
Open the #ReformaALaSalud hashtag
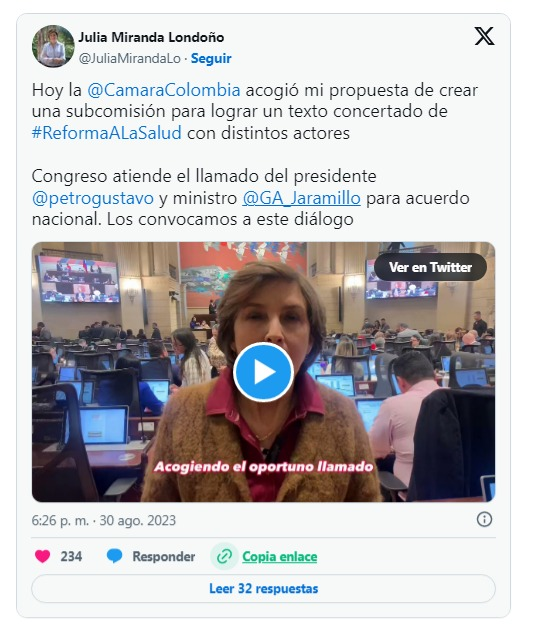pyautogui.click(x=107, y=133)
